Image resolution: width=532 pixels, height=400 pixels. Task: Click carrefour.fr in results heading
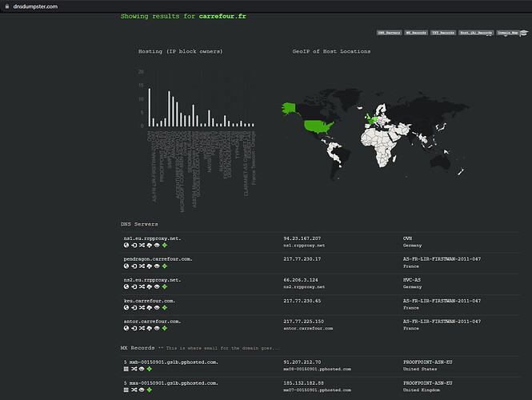pyautogui.click(x=222, y=16)
